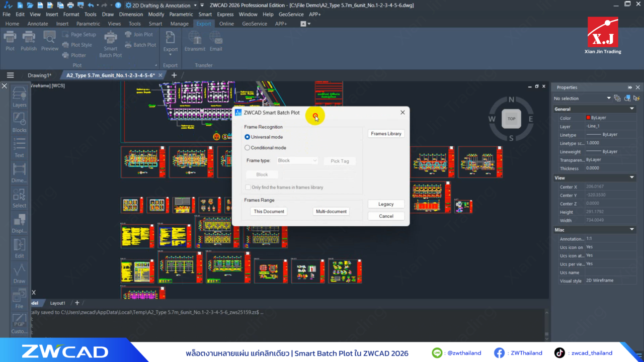This screenshot has width=644, height=362.
Task: Click Batch Plot in the ribbon
Action: [140, 45]
